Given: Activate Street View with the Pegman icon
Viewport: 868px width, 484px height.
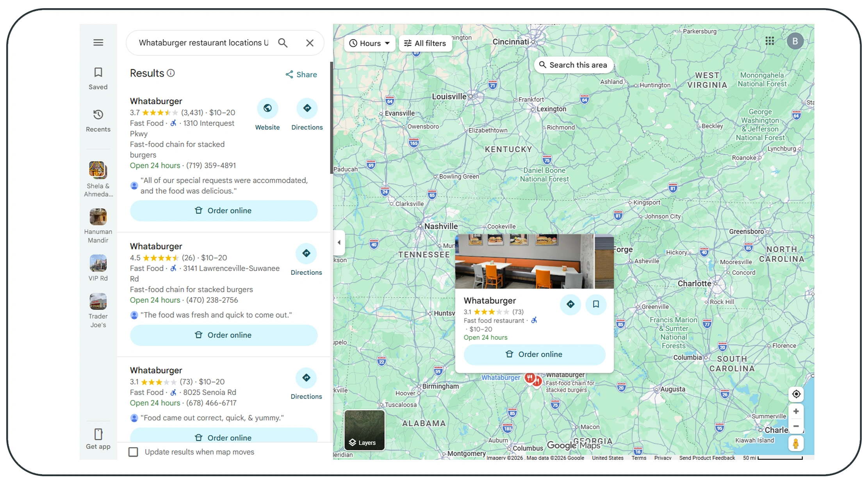Looking at the screenshot, I should [796, 443].
